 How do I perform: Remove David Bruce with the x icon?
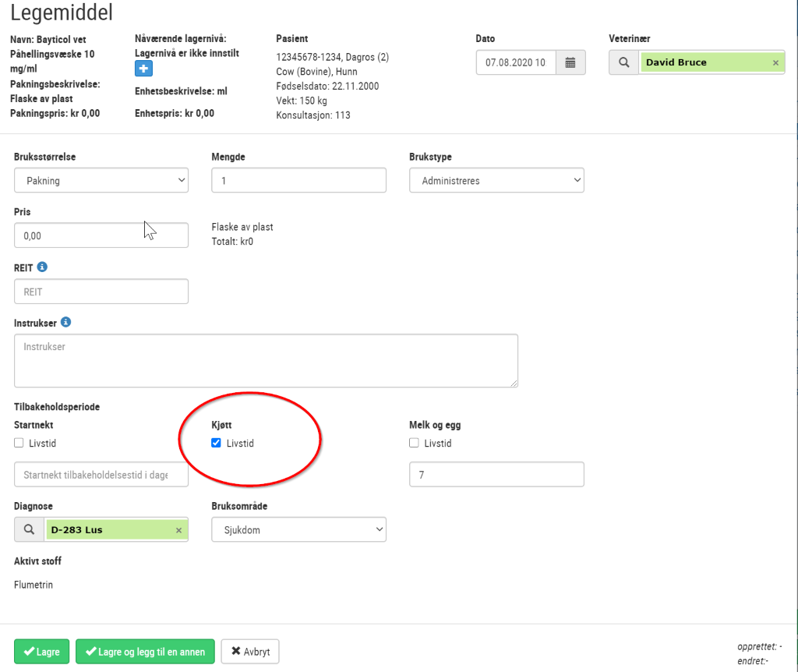pos(775,62)
